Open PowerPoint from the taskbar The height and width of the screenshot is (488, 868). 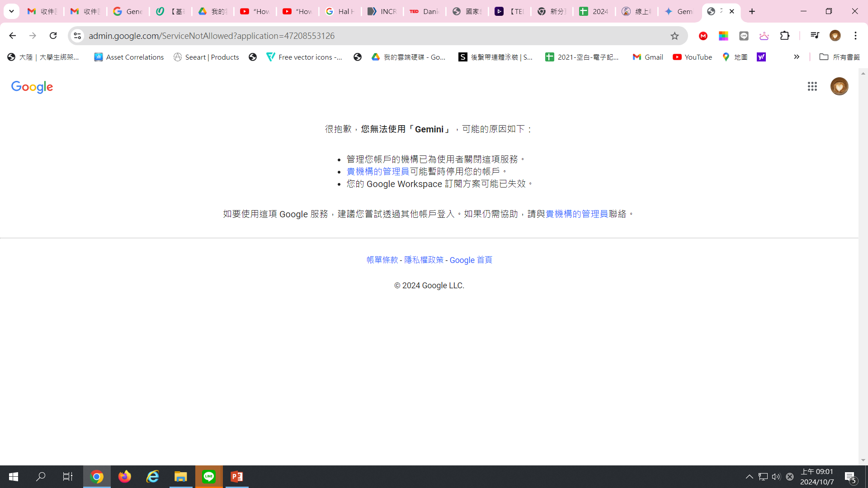[237, 477]
